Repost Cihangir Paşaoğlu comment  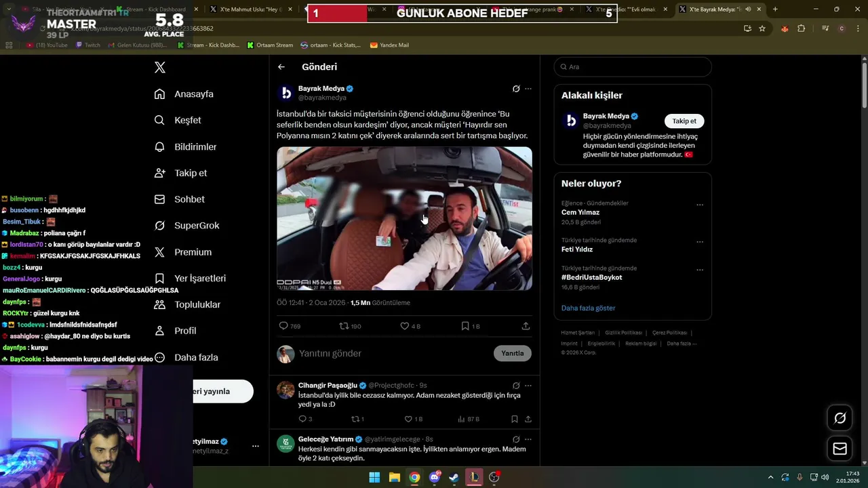click(x=355, y=419)
